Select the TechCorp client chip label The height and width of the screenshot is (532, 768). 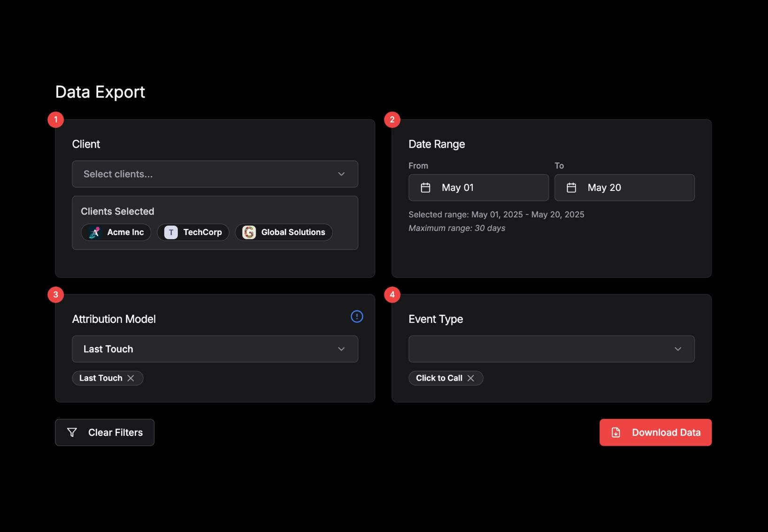point(202,232)
